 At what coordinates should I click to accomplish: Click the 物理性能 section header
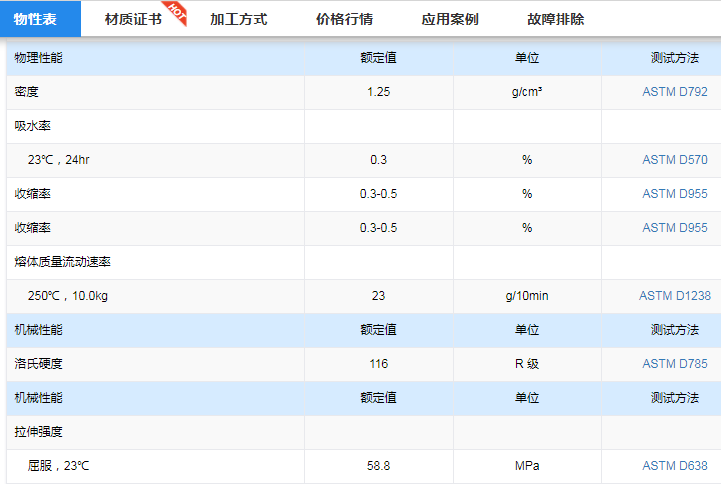click(x=39, y=58)
